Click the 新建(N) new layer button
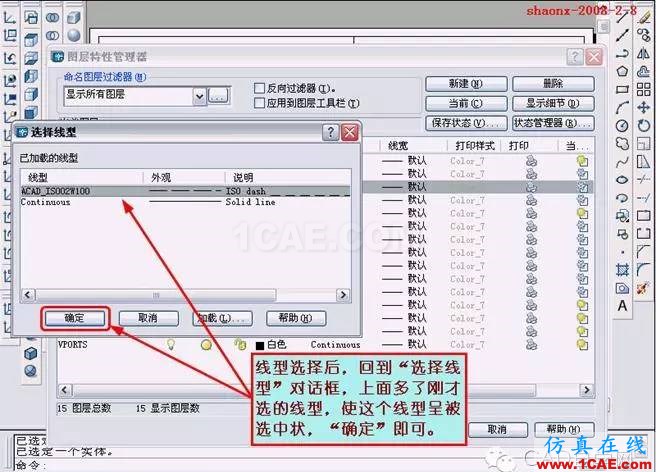Viewport: 656px width, 472px height. [466, 84]
